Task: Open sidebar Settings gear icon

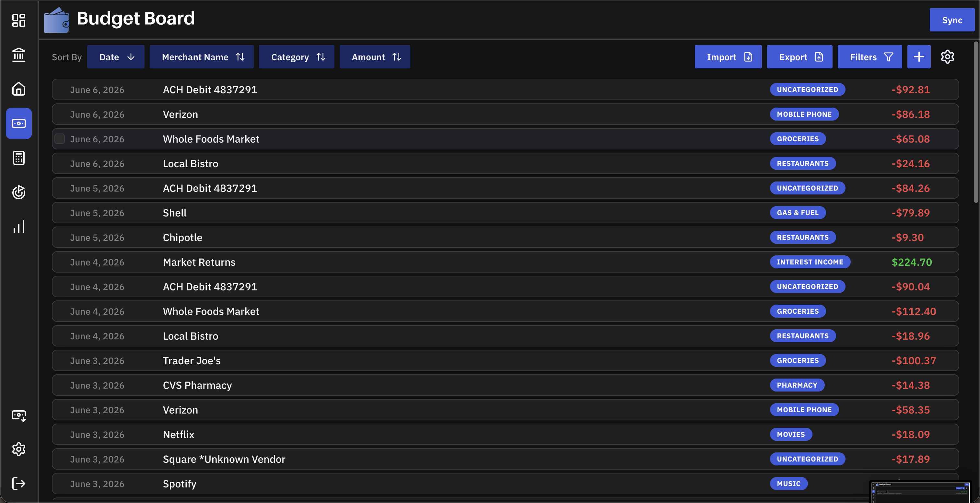Action: pyautogui.click(x=19, y=449)
